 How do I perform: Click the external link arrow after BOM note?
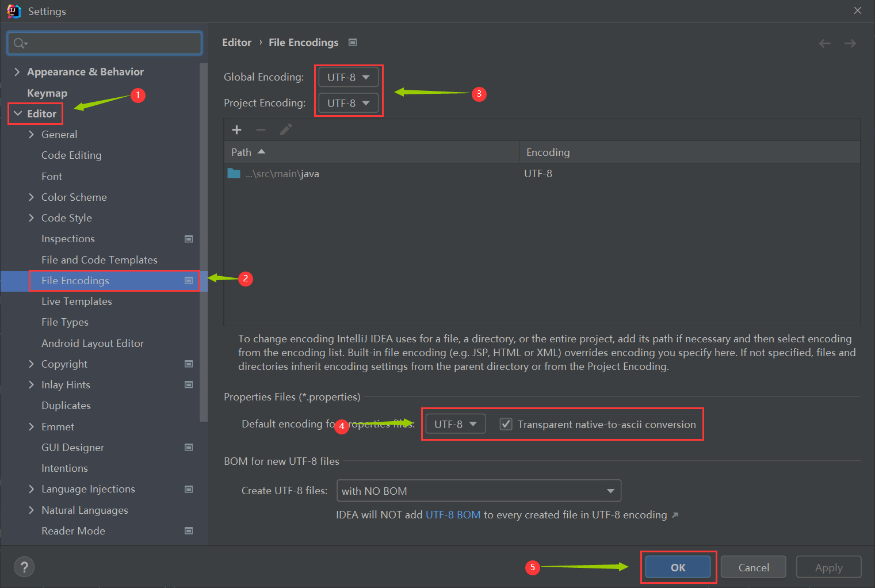click(x=675, y=515)
